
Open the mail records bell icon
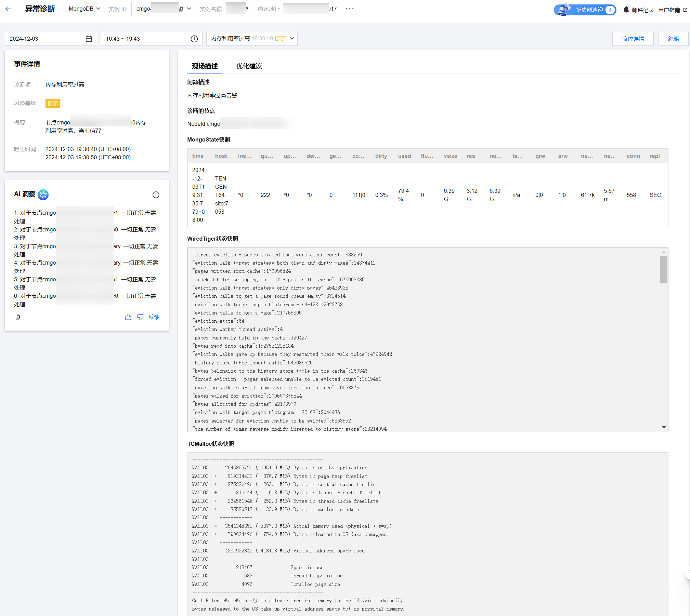pyautogui.click(x=626, y=10)
